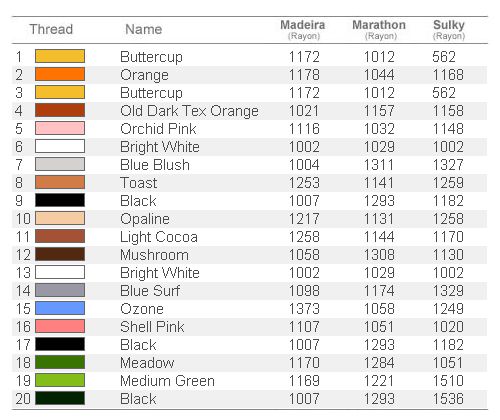
Task: Click the Blue Blush gray swatch
Action: pos(60,164)
